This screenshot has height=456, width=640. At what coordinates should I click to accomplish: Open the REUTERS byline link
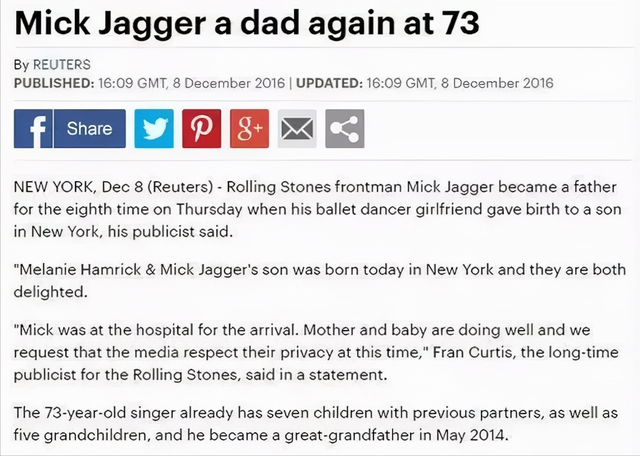pyautogui.click(x=62, y=65)
